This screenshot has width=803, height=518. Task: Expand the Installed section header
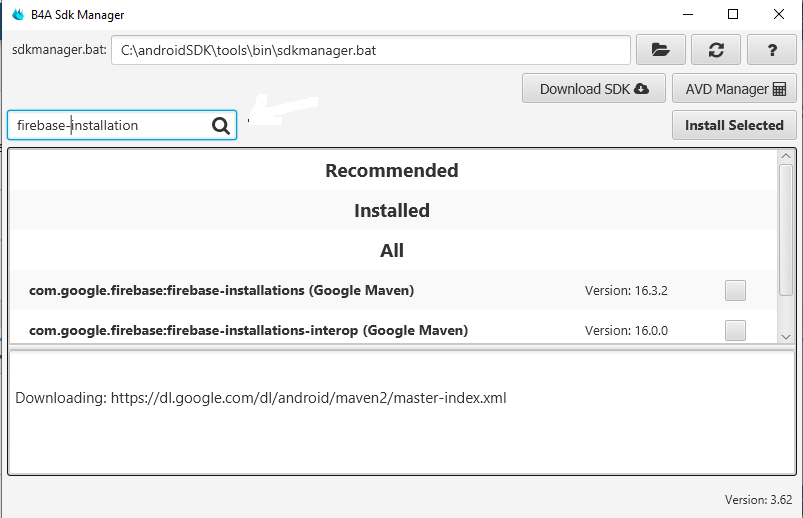[392, 211]
